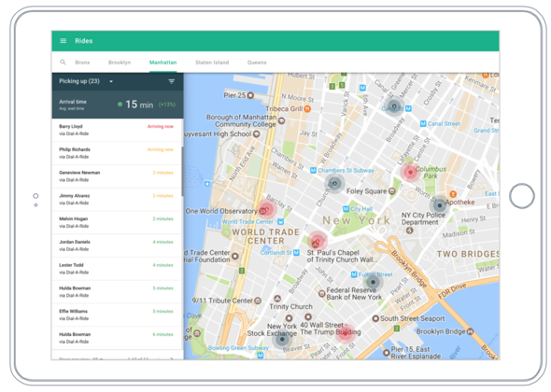Click gray ride marker at Stock Exchange
Screen dimensions: 551x392
point(282,340)
